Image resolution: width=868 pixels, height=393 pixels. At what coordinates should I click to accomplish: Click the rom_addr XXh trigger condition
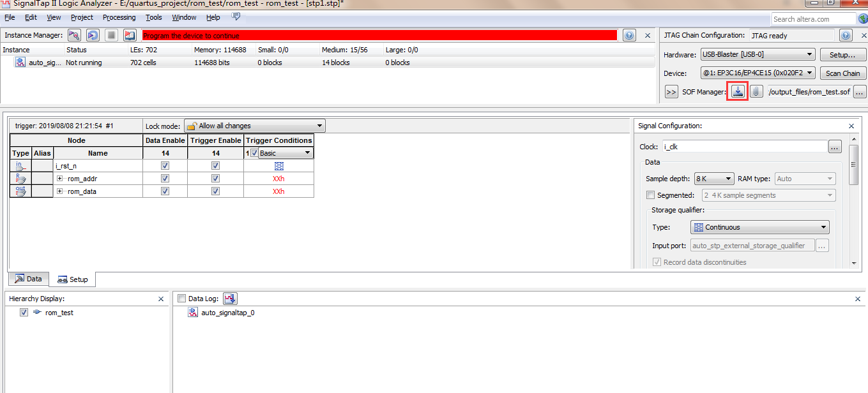tap(278, 179)
